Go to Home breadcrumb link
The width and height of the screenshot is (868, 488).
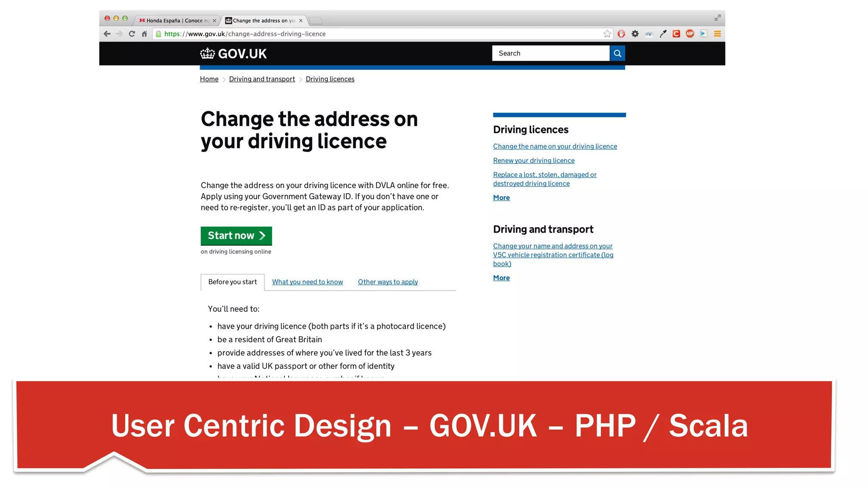pyautogui.click(x=209, y=79)
